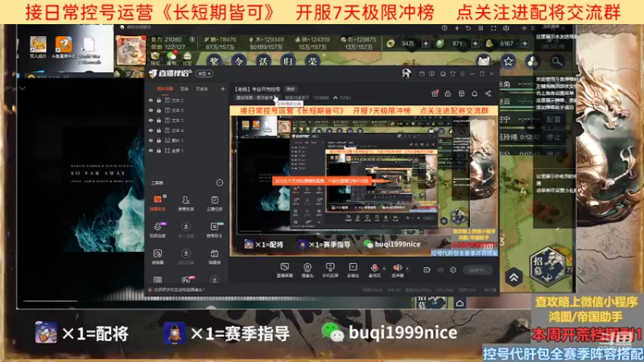Hide the 文本5 layer via eye icon
Viewport: 644px width, 362px height.
click(151, 110)
